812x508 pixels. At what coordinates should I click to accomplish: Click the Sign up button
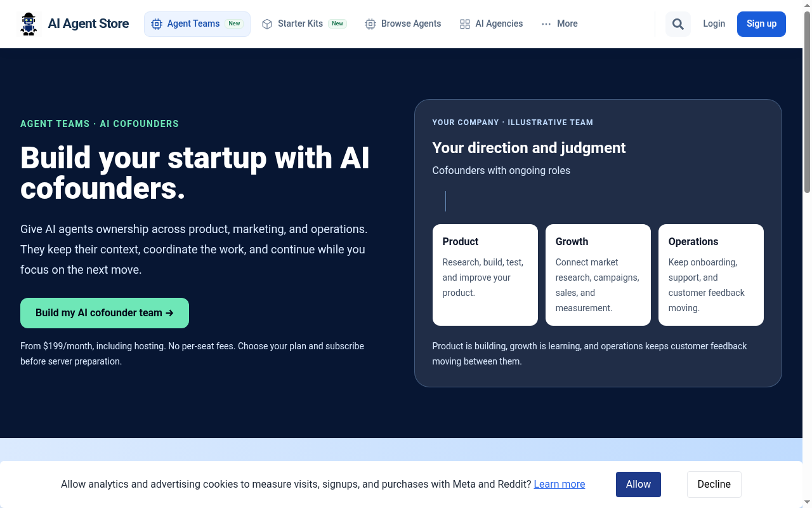761,24
